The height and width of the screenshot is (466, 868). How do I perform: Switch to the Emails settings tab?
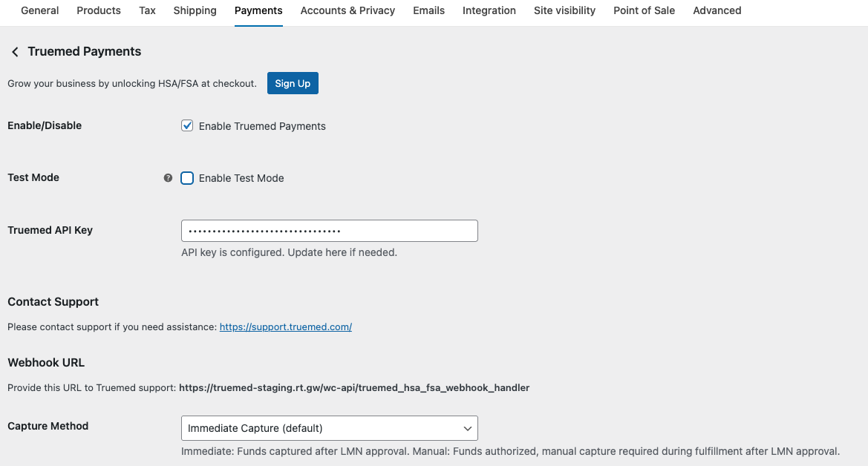pos(428,10)
